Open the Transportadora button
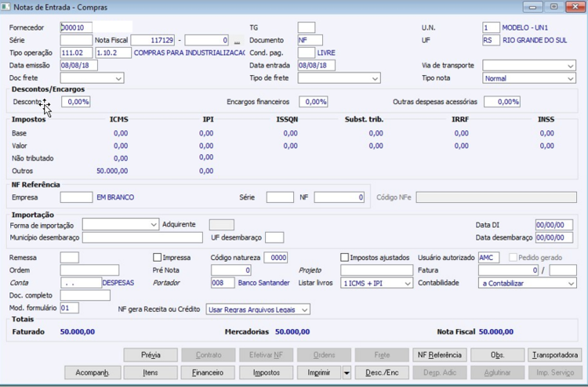Image resolution: width=588 pixels, height=387 pixels. [554, 355]
